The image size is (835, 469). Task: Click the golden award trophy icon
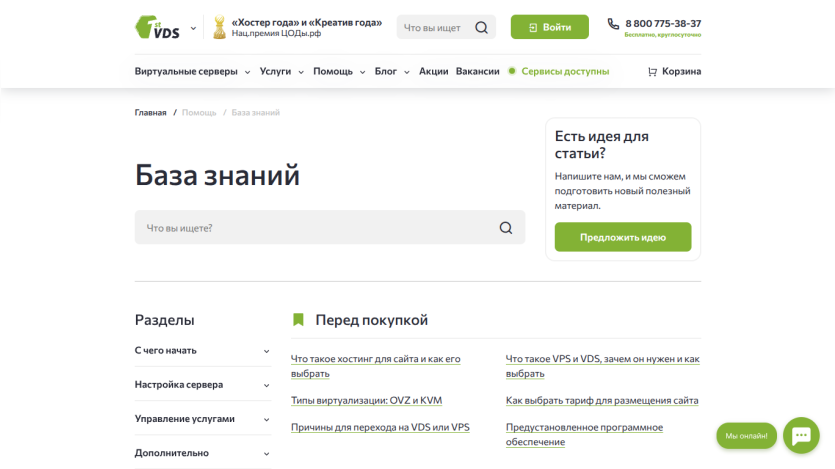[219, 27]
